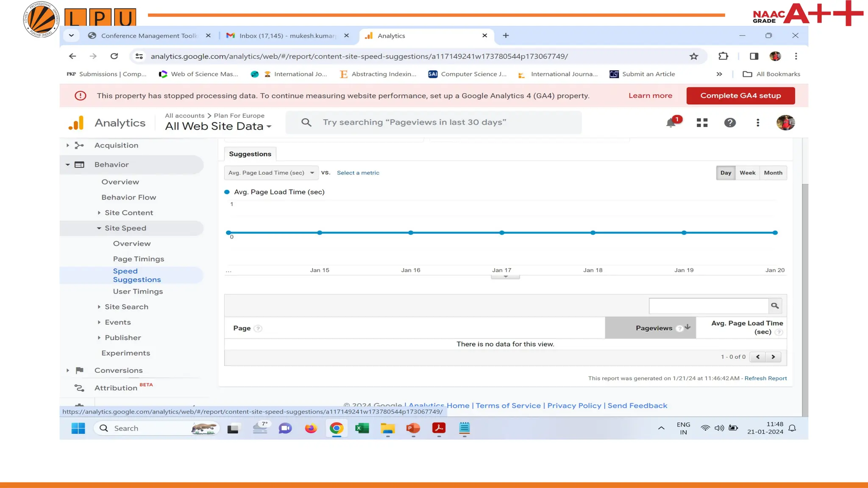868x488 pixels.
Task: Open the Google apps grid icon
Action: coord(702,123)
